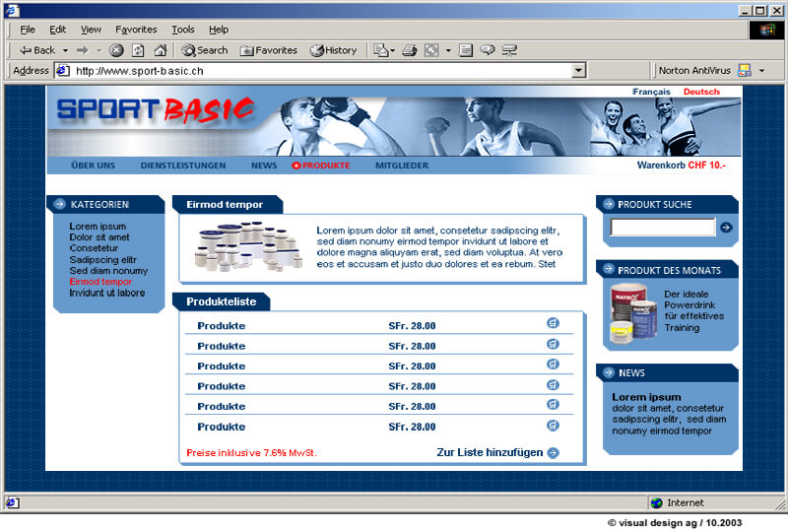
Task: Click Zur Liste hinzufügen link
Action: tap(490, 452)
